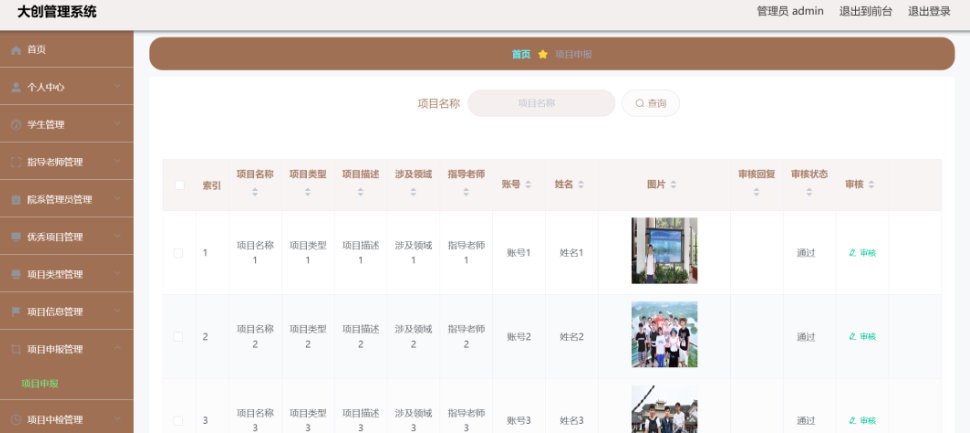Open the row 2 group photo thumbnail
Image resolution: width=970 pixels, height=433 pixels.
[664, 334]
